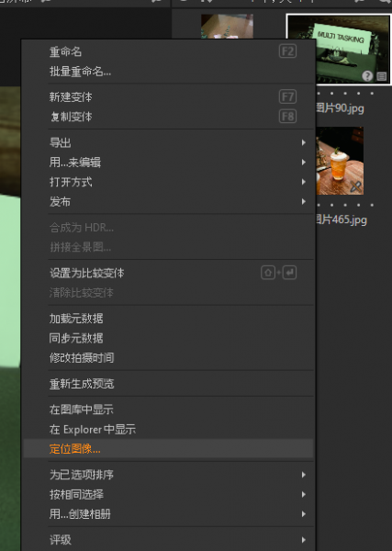Click the metadata list icon on 图片90 thumbnail
Screen dimensions: 392x551
point(382,76)
